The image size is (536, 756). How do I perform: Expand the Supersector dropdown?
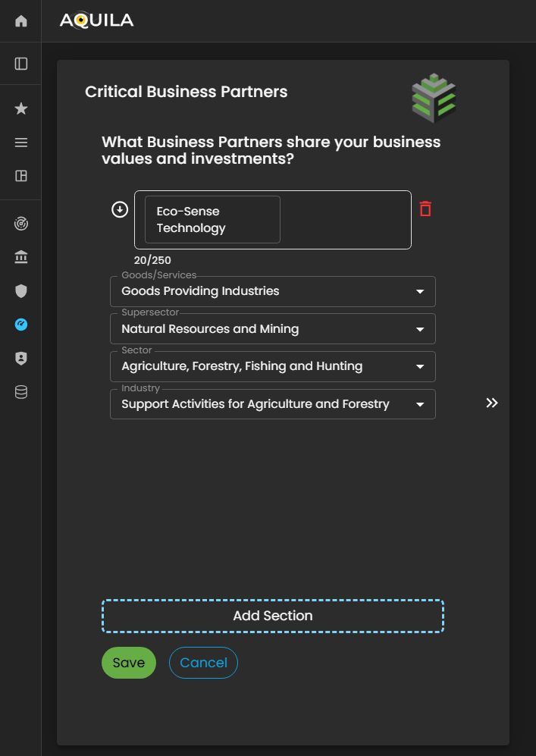pos(272,329)
